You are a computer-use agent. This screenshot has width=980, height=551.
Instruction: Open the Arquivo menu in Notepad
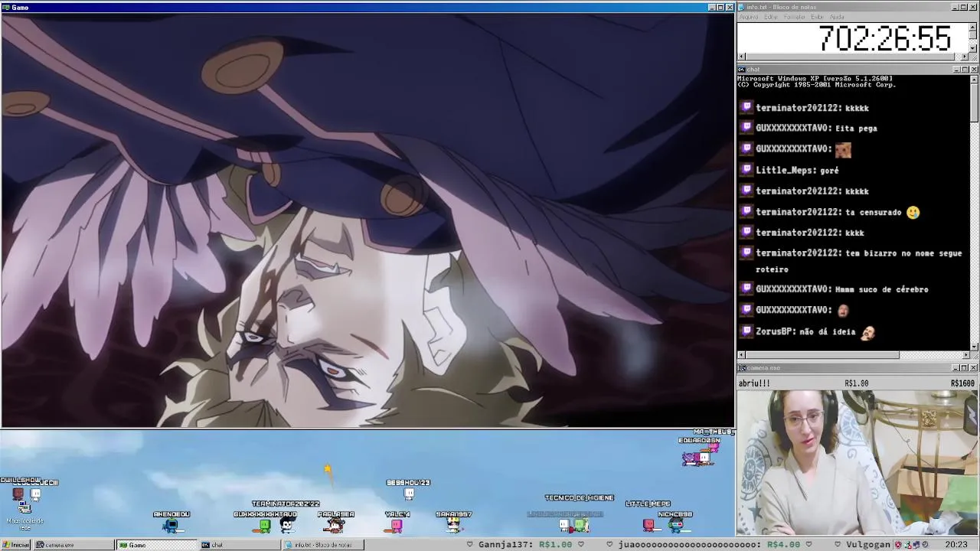(749, 17)
